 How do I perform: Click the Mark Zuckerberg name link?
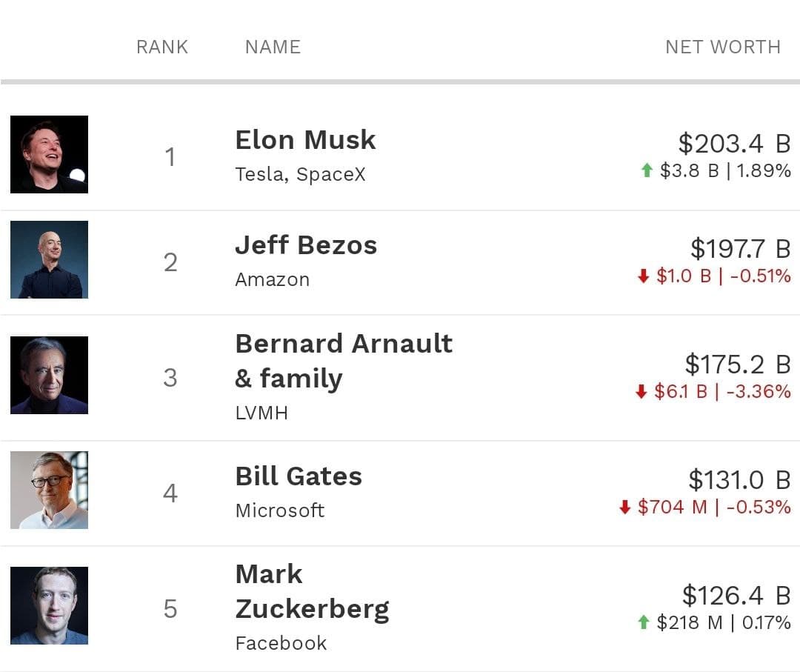tap(312, 591)
